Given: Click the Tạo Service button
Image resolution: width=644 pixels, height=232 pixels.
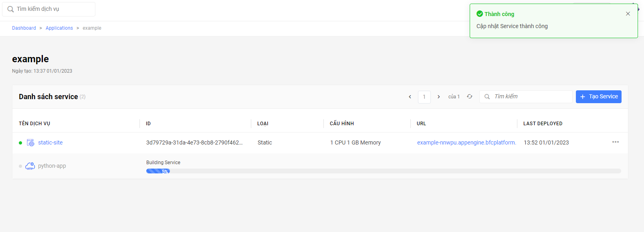Looking at the screenshot, I should click(598, 97).
